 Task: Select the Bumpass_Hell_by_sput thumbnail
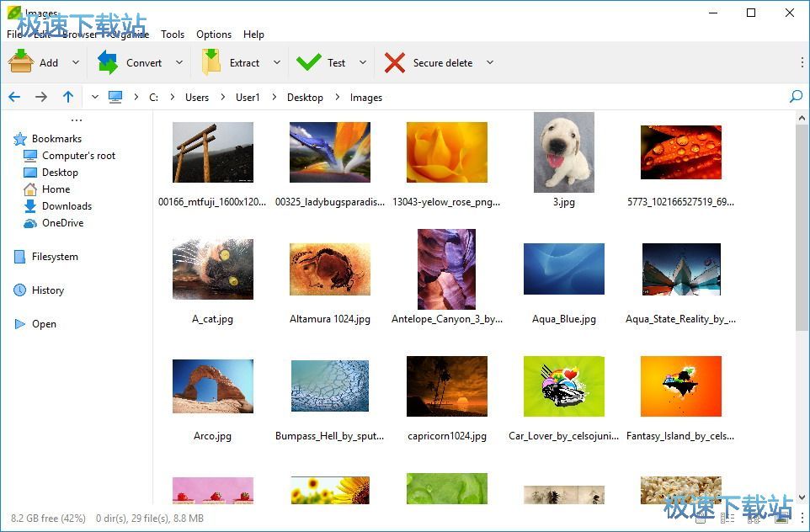(330, 386)
